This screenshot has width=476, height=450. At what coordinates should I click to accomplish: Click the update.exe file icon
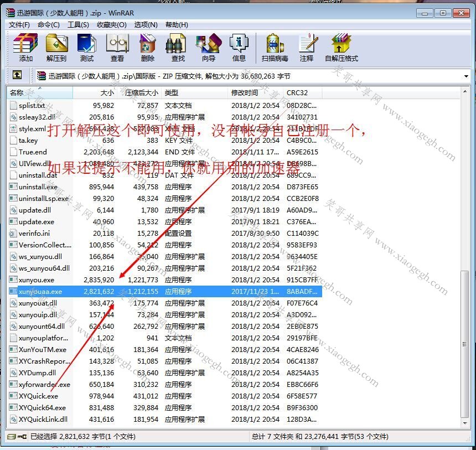point(13,221)
